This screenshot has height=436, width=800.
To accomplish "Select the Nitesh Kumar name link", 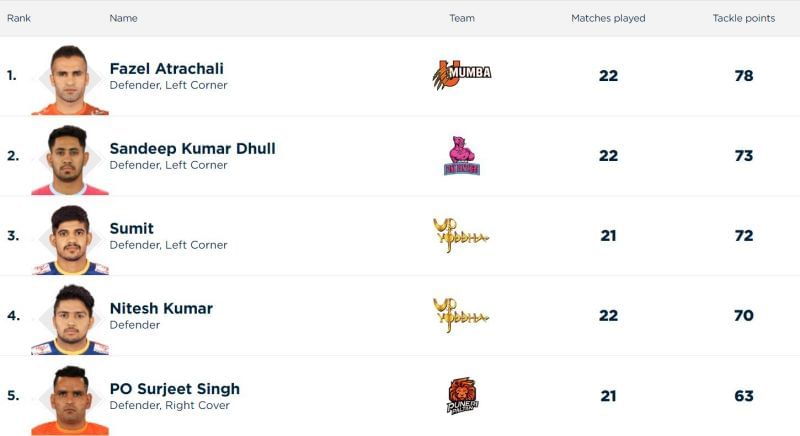I will click(x=160, y=309).
